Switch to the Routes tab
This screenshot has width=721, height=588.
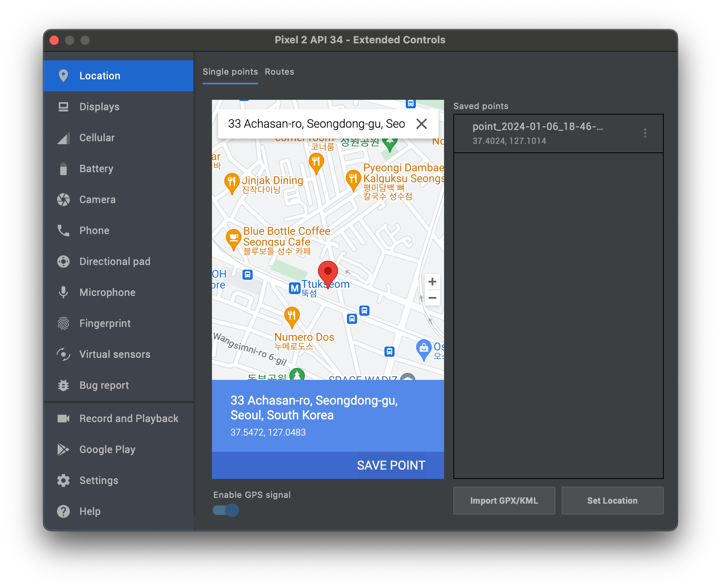(x=280, y=72)
